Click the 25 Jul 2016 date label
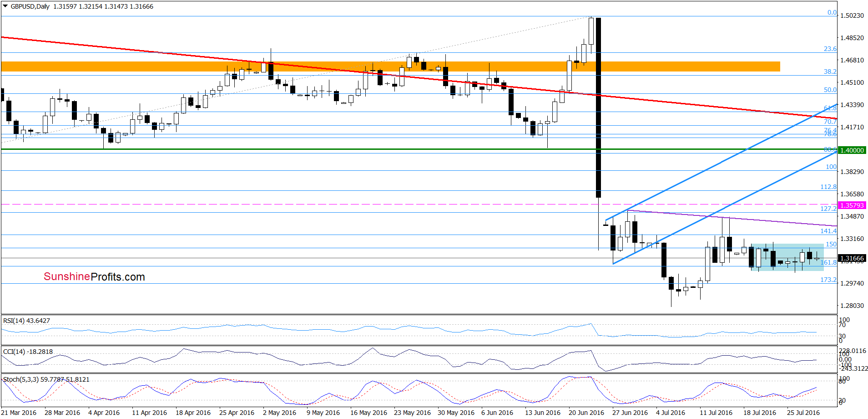This screenshot has width=868, height=419. tap(803, 413)
